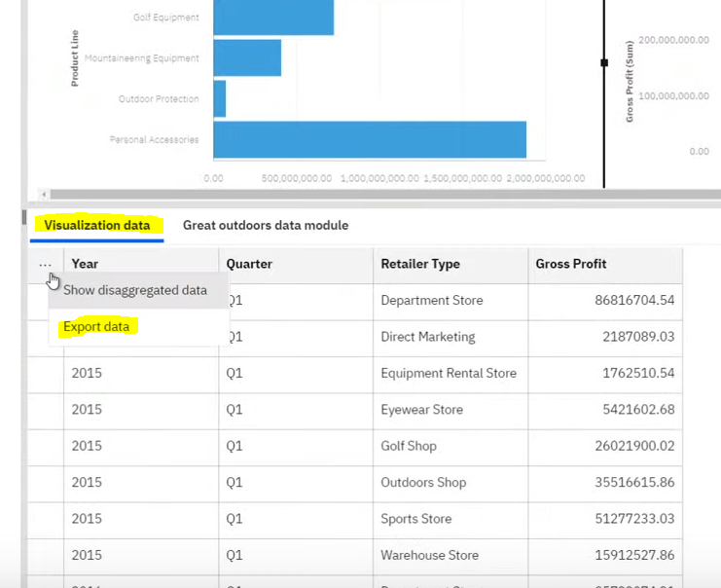Select the Department Store cell
This screenshot has height=588, width=721.
pyautogui.click(x=431, y=301)
